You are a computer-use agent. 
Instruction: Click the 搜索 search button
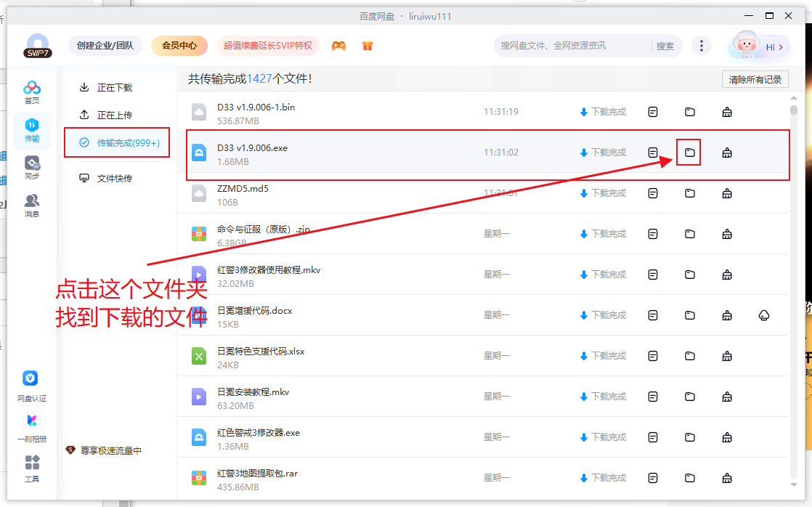click(x=665, y=46)
